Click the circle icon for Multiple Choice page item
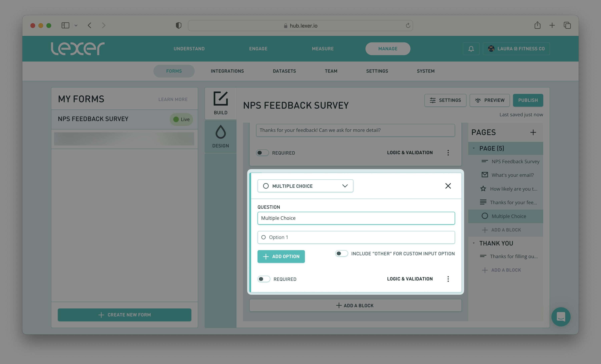Screen dimensions: 601x364 (485, 216)
